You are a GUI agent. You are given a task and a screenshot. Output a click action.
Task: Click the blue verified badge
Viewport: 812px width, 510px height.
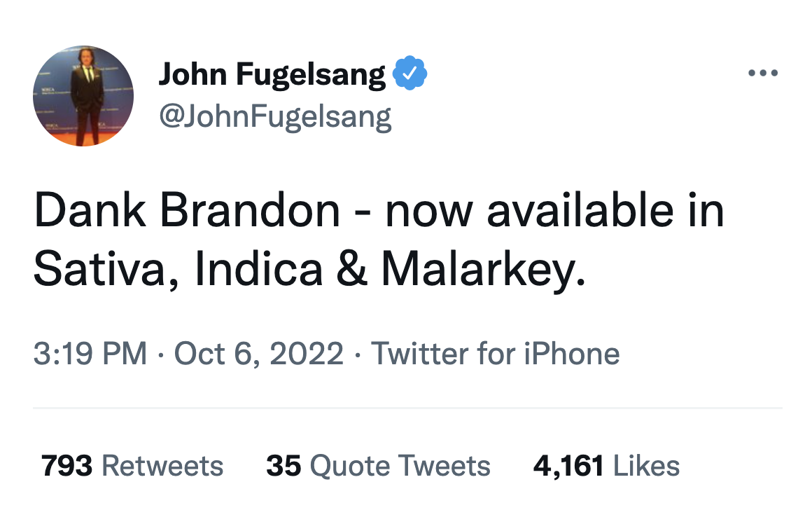411,74
